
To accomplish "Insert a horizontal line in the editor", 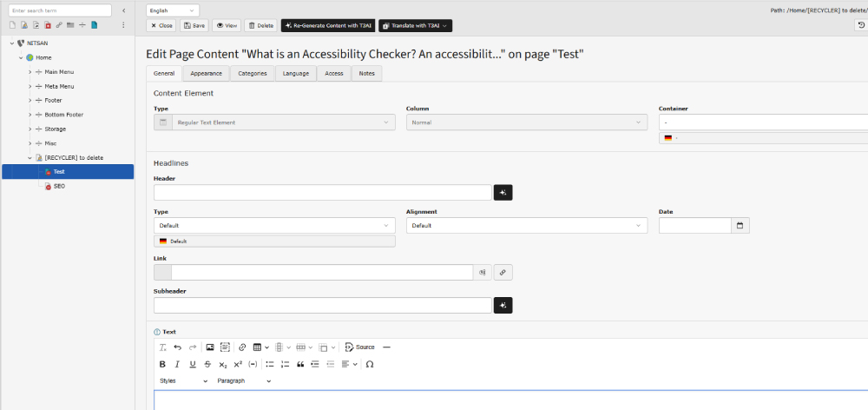I will [386, 347].
